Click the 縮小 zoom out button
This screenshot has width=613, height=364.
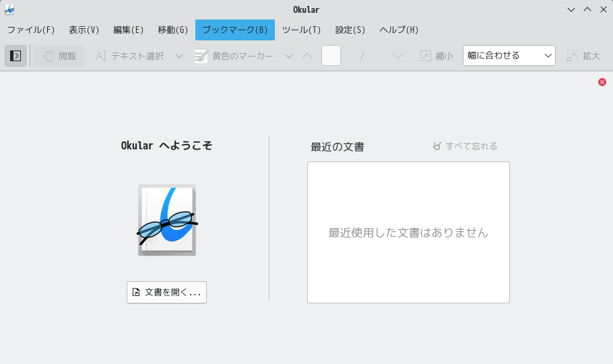437,56
